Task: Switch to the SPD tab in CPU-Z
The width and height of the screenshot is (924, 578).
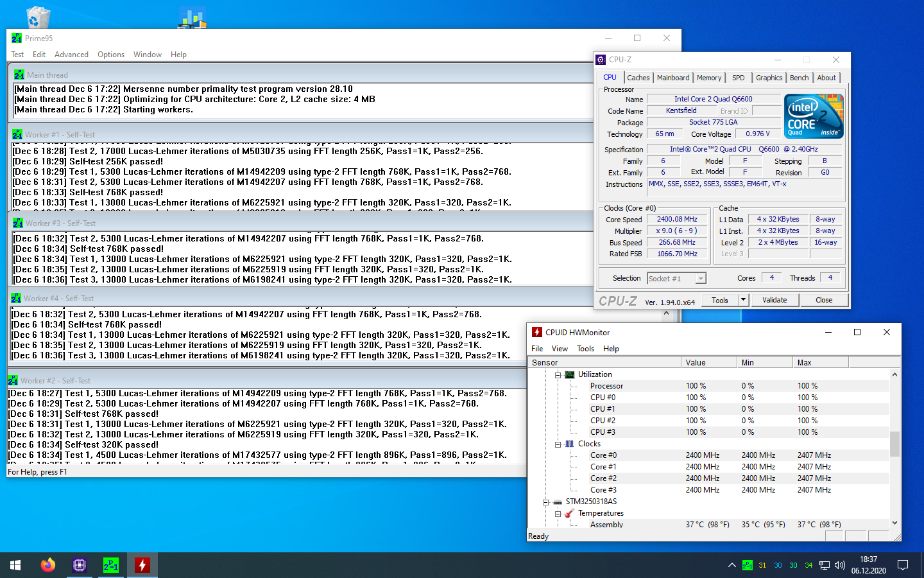Action: (739, 78)
